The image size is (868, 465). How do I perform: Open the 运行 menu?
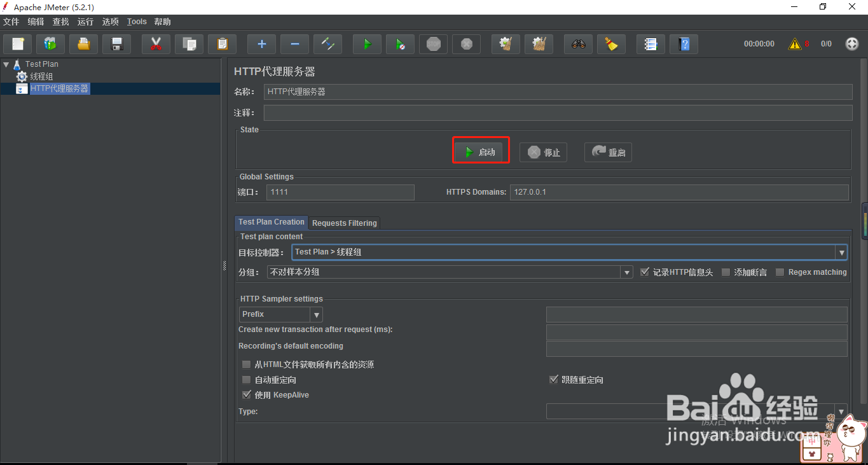point(86,22)
